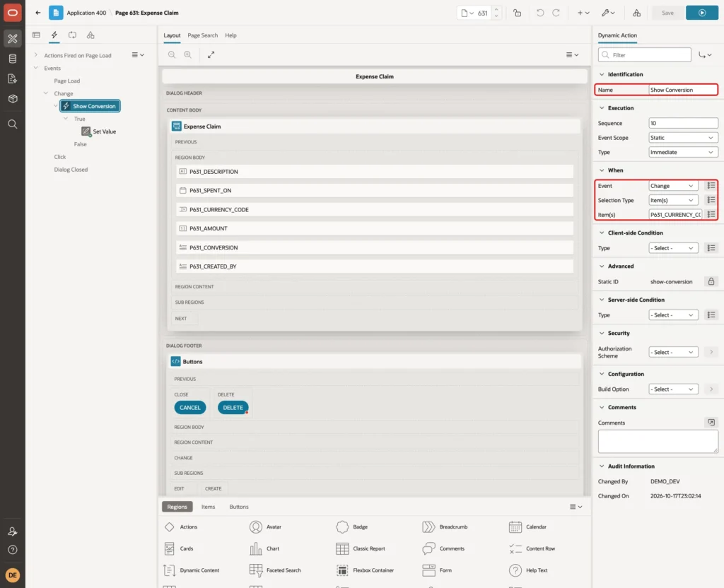Click the Save button
The width and height of the screenshot is (724, 588).
point(667,13)
